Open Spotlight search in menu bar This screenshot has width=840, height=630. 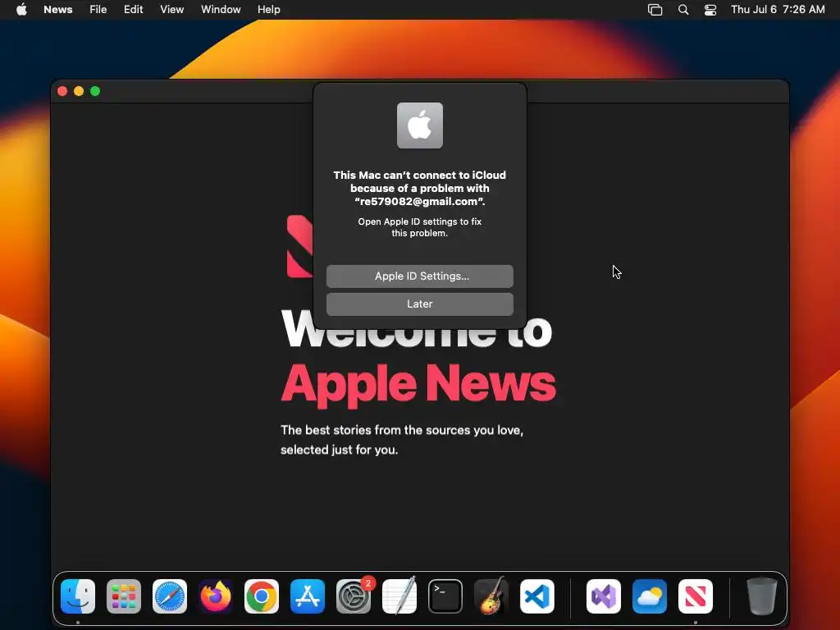pyautogui.click(x=683, y=10)
